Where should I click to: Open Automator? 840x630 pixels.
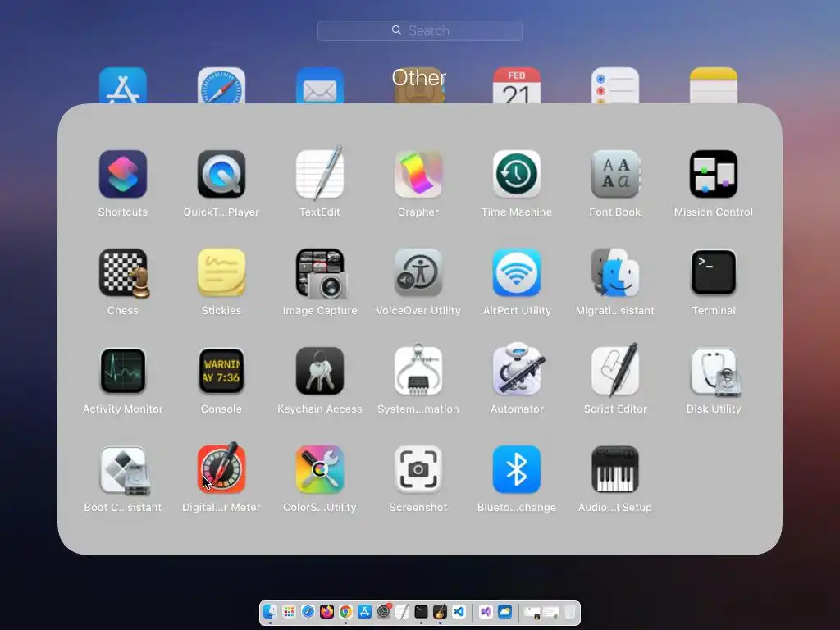[x=517, y=370]
